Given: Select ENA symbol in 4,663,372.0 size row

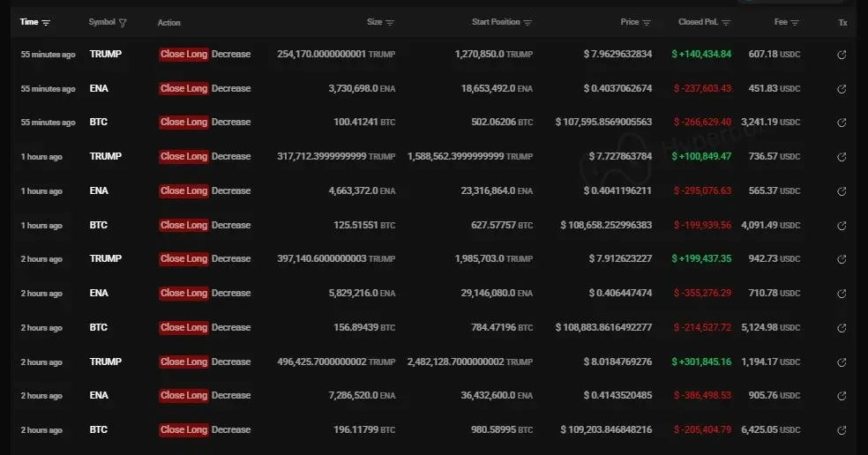Looking at the screenshot, I should [99, 191].
